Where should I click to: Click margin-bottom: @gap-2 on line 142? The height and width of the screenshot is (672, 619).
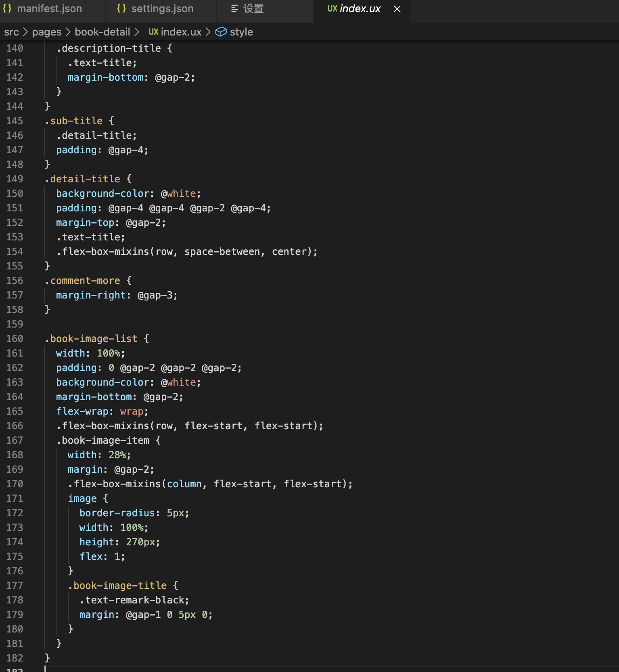click(x=131, y=77)
